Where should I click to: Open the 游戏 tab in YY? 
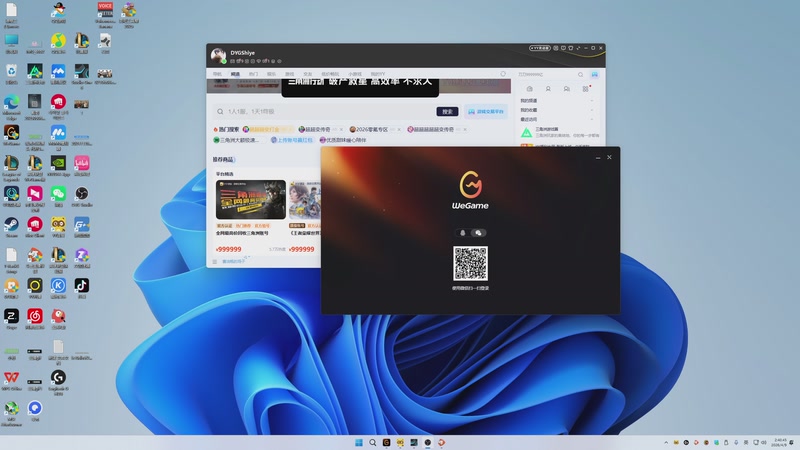click(289, 74)
